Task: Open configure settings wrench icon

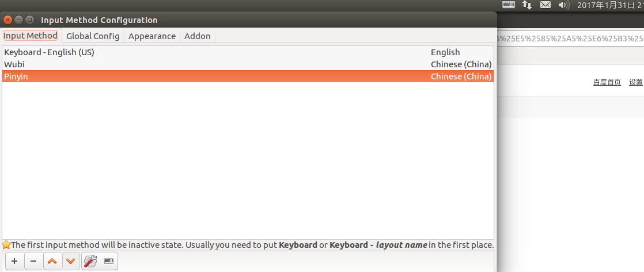Action: (x=90, y=261)
